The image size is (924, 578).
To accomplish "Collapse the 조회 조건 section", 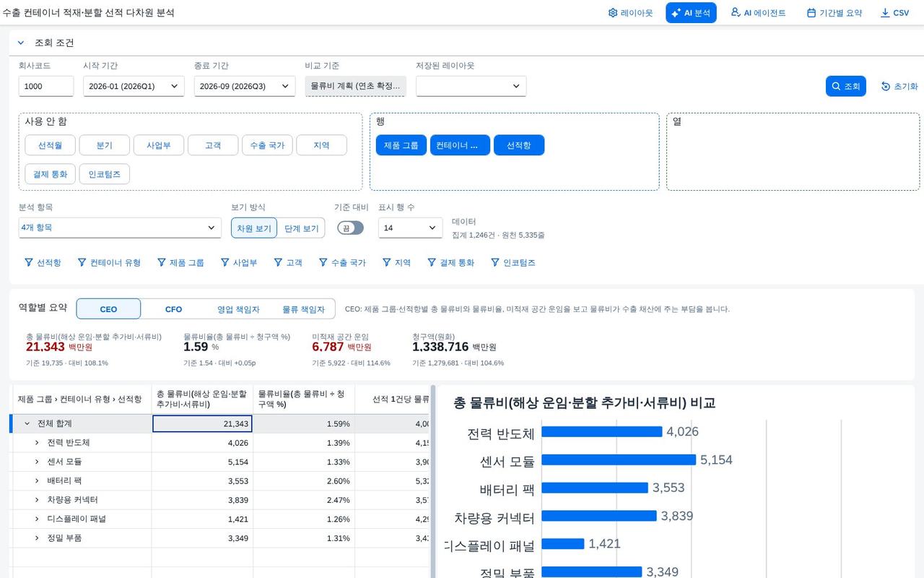I will coord(21,43).
